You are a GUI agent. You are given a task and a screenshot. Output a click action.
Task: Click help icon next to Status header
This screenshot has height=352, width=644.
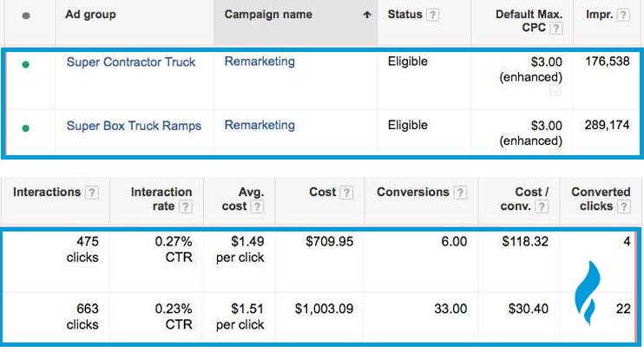tap(432, 15)
